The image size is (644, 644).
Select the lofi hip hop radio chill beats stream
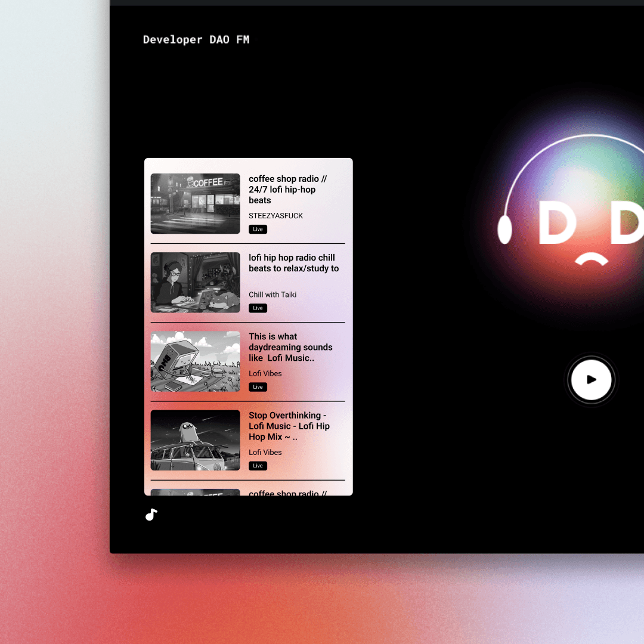click(293, 263)
